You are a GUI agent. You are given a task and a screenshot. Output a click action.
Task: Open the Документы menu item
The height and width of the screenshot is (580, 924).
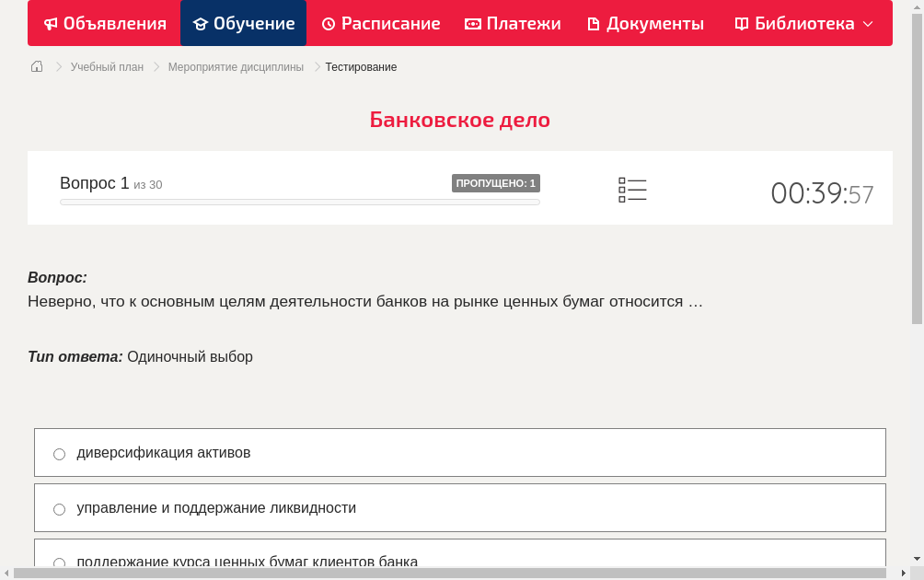(644, 23)
